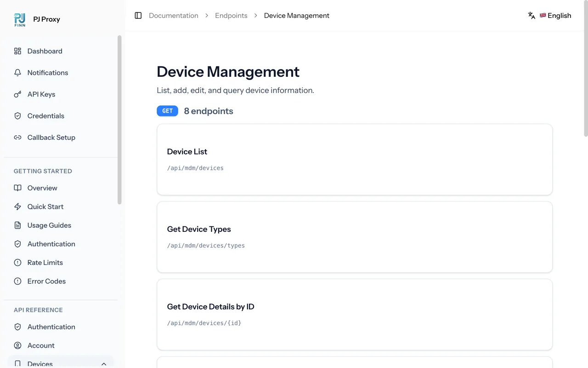Open the Get Device Types endpoint card
Image resolution: width=588 pixels, height=368 pixels.
pos(355,237)
